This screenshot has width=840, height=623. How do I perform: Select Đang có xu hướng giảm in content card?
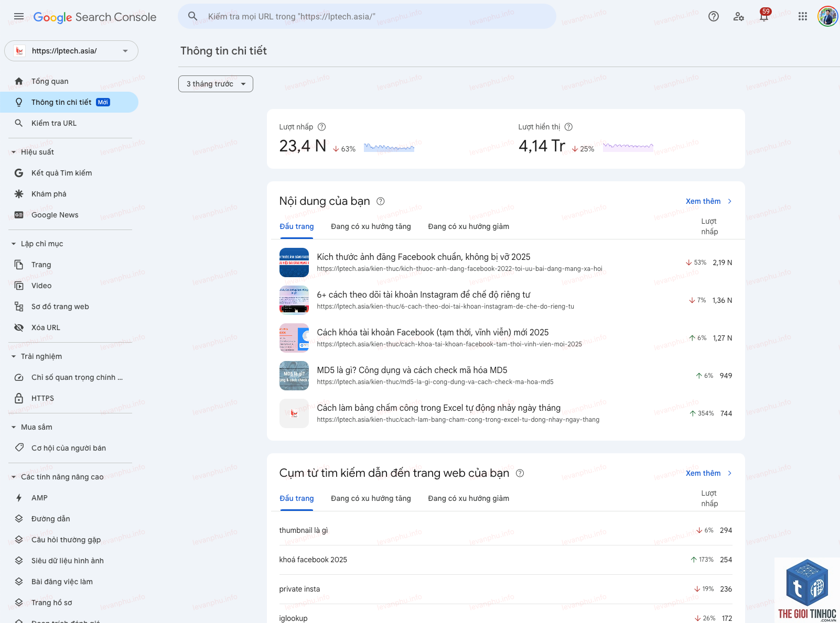(468, 226)
